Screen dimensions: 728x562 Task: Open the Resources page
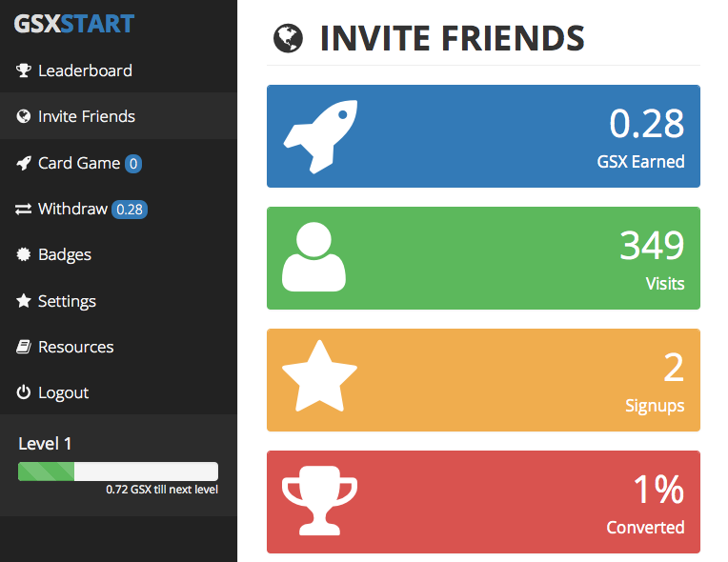point(75,347)
